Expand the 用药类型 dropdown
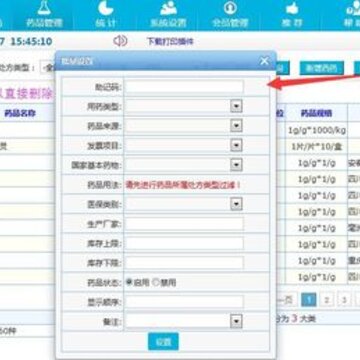 pyautogui.click(x=236, y=106)
